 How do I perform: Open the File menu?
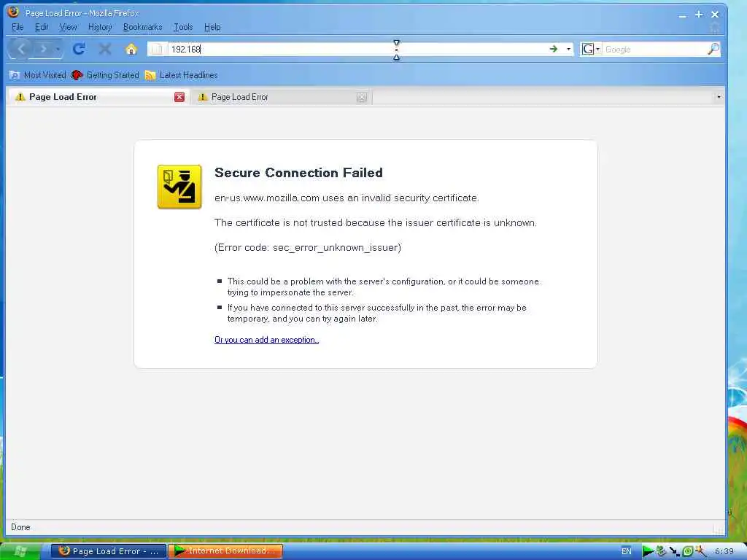point(18,27)
